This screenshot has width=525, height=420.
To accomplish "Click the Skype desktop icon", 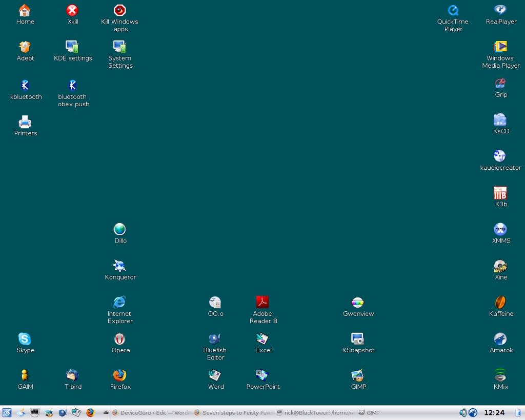I will coord(25,339).
